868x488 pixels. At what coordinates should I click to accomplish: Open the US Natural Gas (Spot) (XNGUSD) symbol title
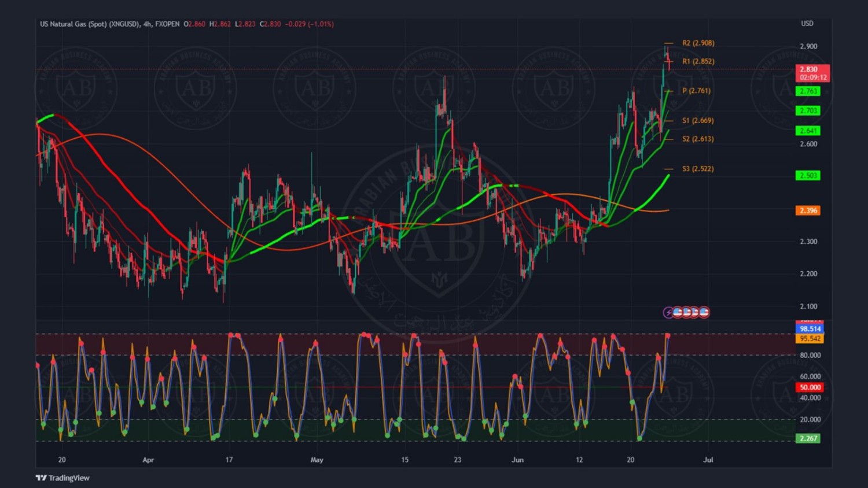[x=90, y=24]
